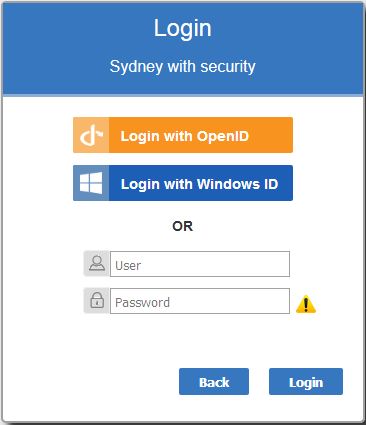Focus the Password input field
Screen dimensions: 366x425
pyautogui.click(x=200, y=301)
